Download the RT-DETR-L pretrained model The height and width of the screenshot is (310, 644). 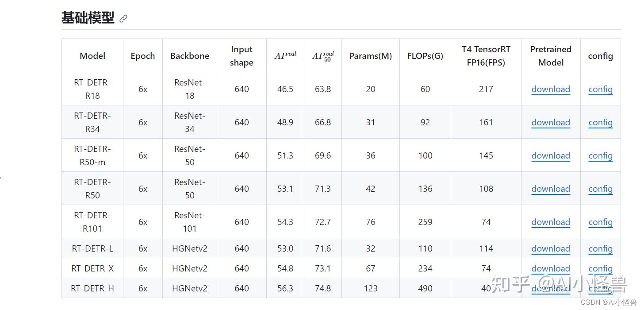pos(551,248)
